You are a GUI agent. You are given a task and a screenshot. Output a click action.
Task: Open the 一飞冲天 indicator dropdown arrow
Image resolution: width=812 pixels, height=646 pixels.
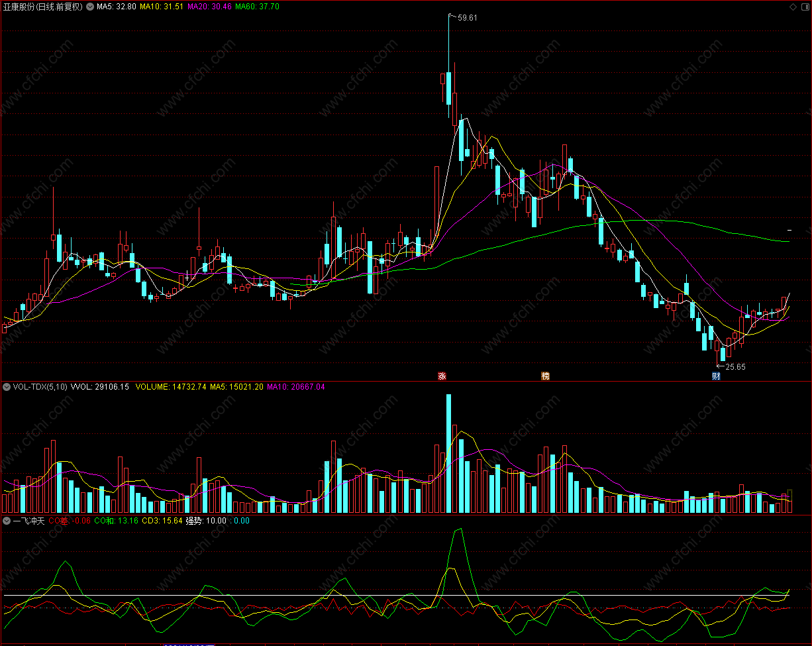point(7,521)
